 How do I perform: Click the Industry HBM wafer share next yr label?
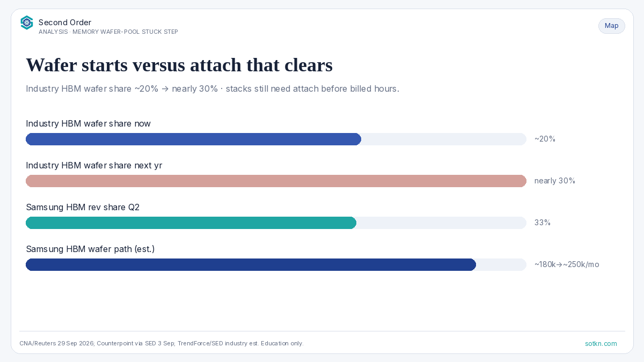coord(94,166)
